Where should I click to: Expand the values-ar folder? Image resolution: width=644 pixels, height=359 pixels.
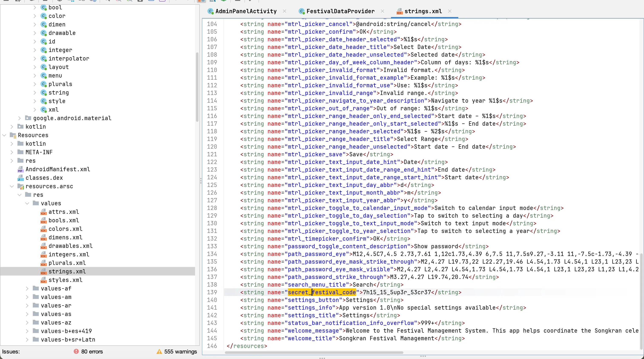[27, 306]
